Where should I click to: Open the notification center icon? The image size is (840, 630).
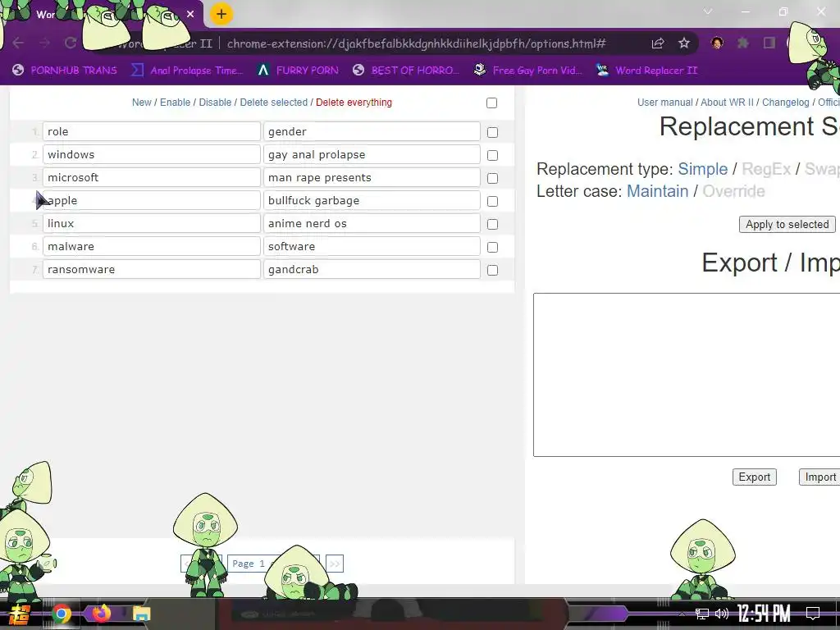(x=813, y=614)
